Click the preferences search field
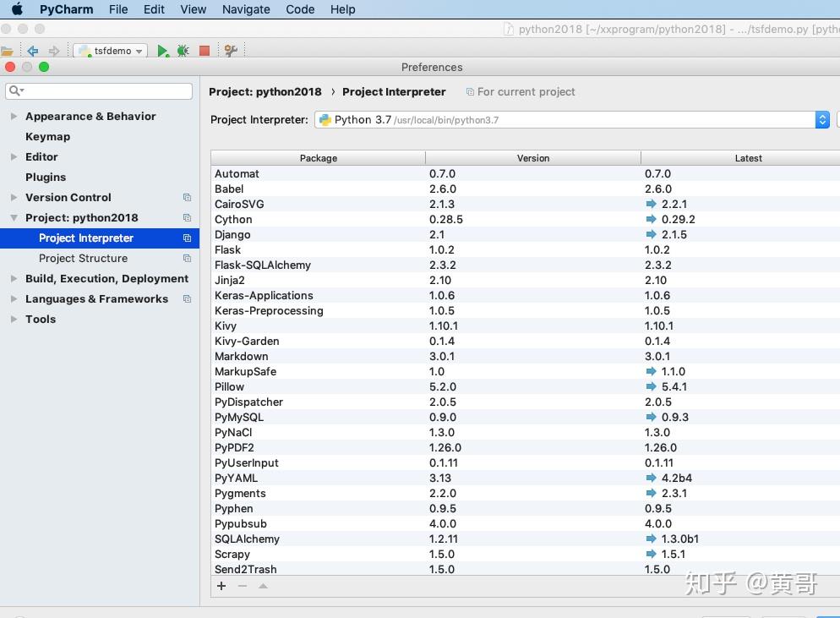The image size is (840, 618). point(106,90)
